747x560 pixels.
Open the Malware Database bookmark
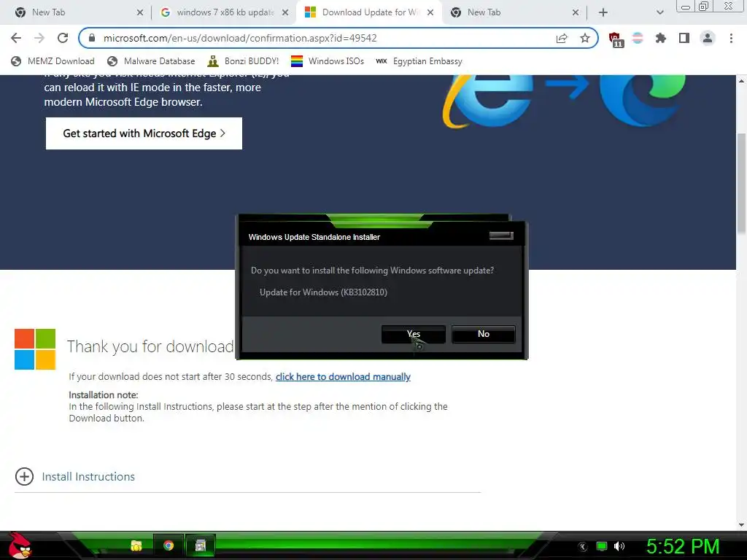click(152, 61)
